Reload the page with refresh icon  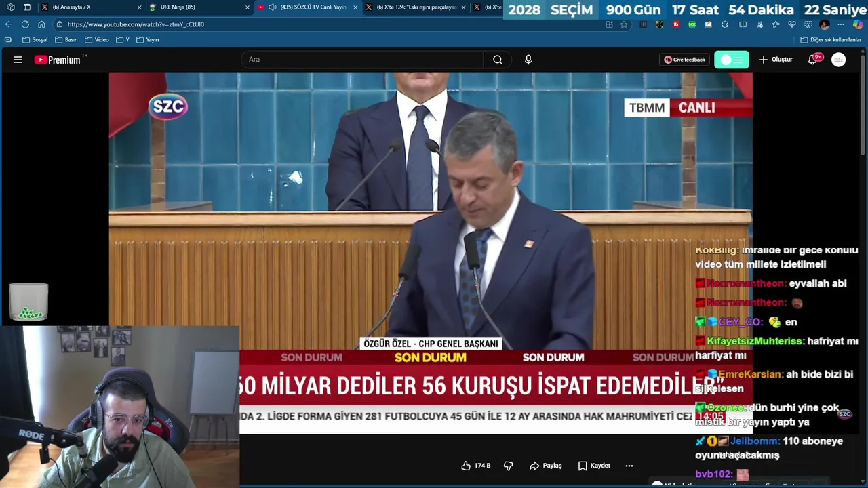click(25, 24)
